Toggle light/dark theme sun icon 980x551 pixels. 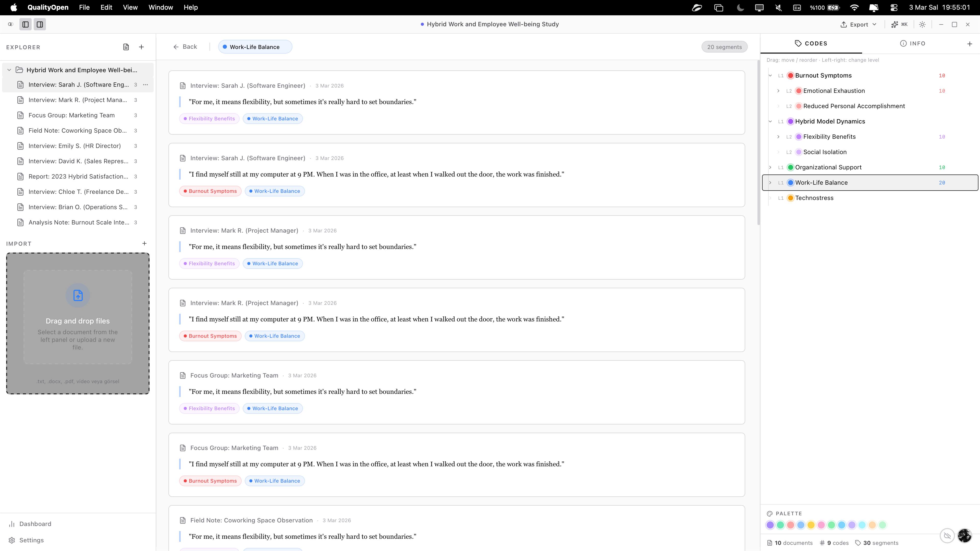(x=922, y=24)
